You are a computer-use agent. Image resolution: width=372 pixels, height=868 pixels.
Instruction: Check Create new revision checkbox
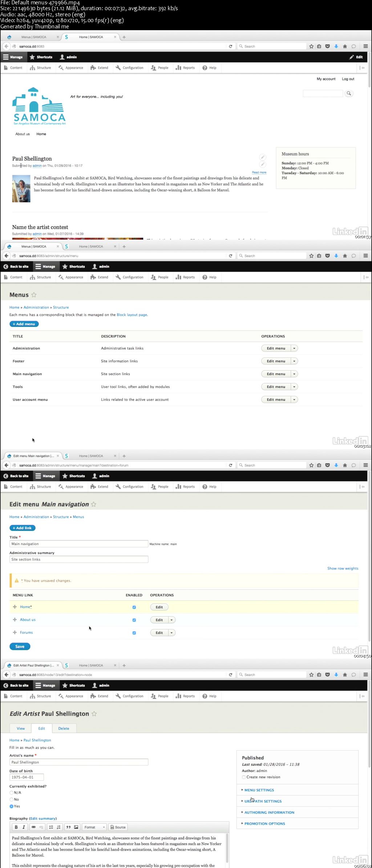click(244, 777)
